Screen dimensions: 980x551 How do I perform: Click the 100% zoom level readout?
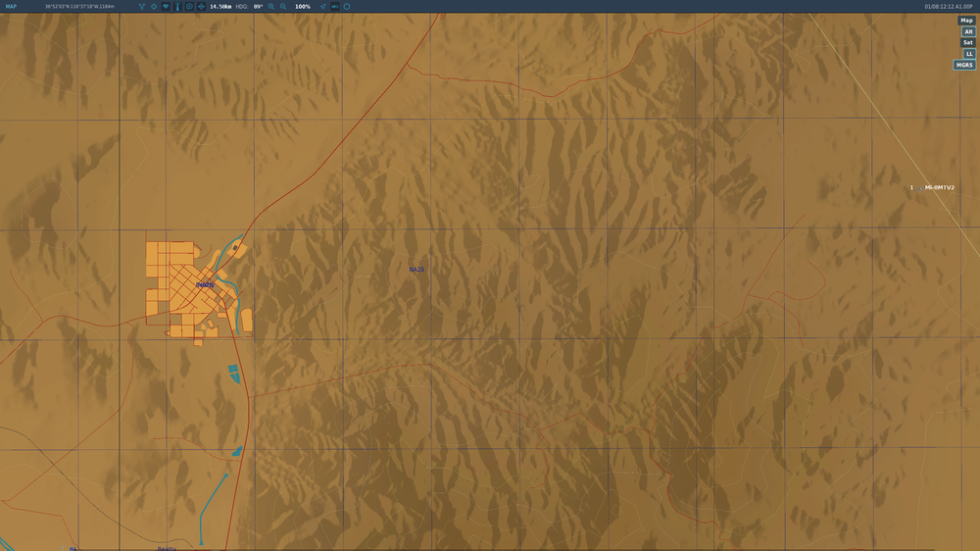point(303,6)
